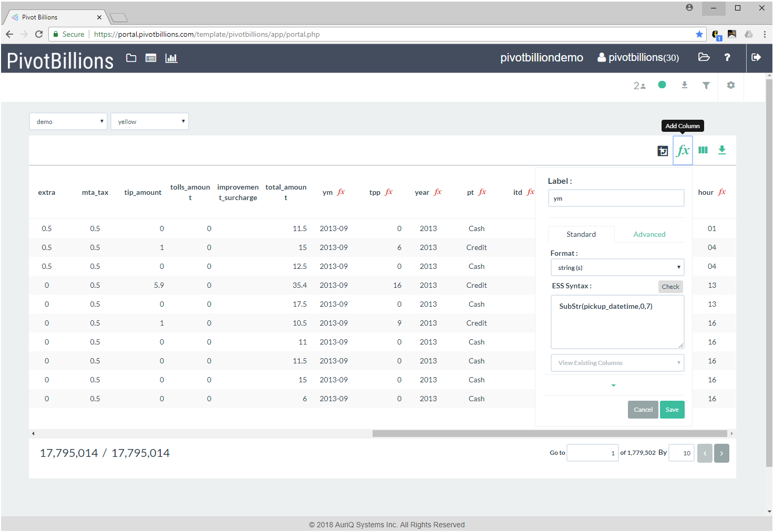Click the ESS Syntax text area

617,322
